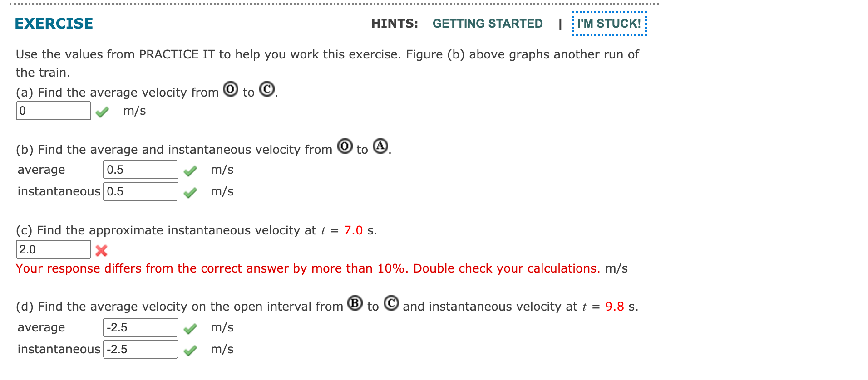868x380 pixels.
Task: Open GETTING STARTED hints
Action: pyautogui.click(x=488, y=24)
